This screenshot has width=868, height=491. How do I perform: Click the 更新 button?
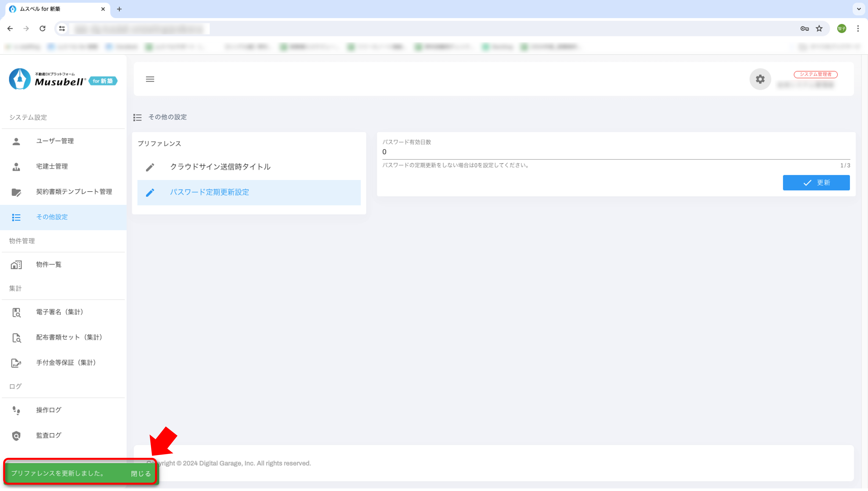click(x=816, y=183)
